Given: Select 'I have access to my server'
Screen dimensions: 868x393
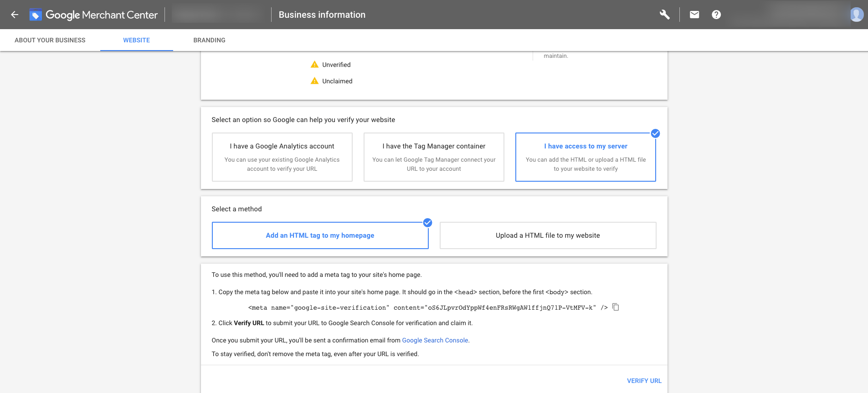Looking at the screenshot, I should (x=586, y=157).
